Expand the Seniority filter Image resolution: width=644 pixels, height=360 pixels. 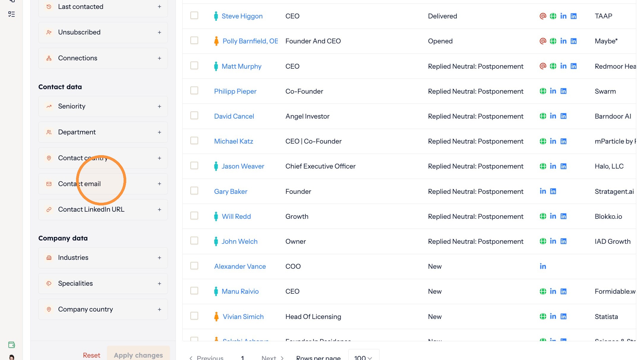103,106
